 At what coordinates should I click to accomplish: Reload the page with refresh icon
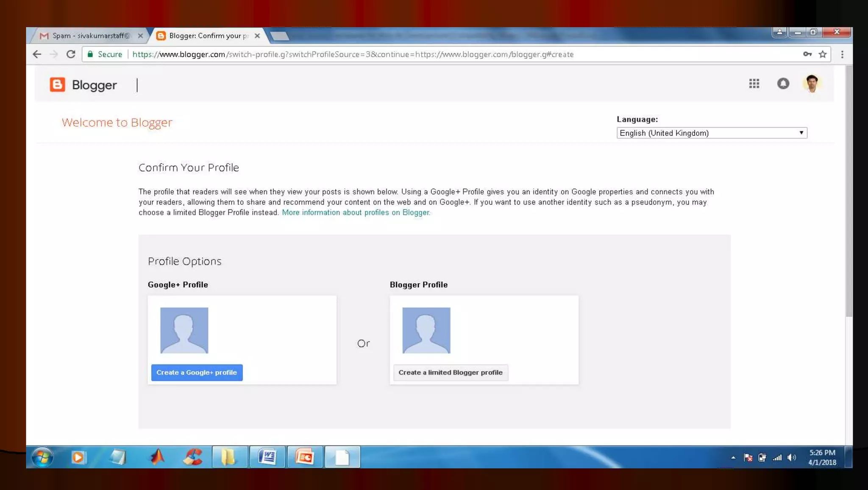[x=71, y=54]
